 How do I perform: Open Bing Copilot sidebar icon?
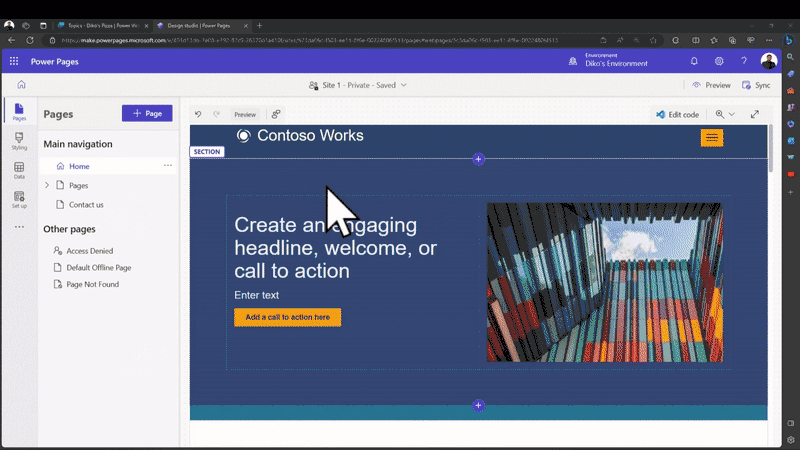(789, 40)
